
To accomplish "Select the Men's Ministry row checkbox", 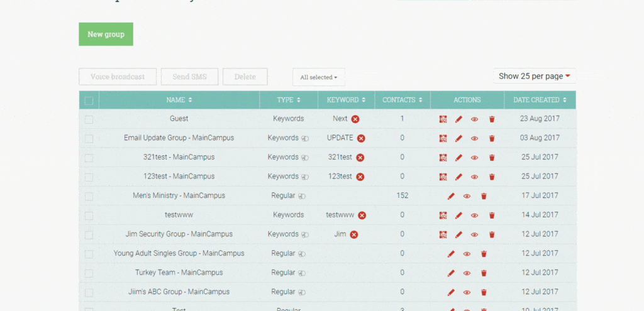I will (89, 197).
